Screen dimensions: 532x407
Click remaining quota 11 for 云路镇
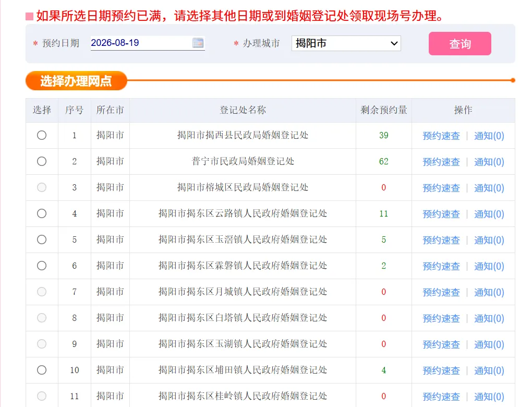pos(384,213)
